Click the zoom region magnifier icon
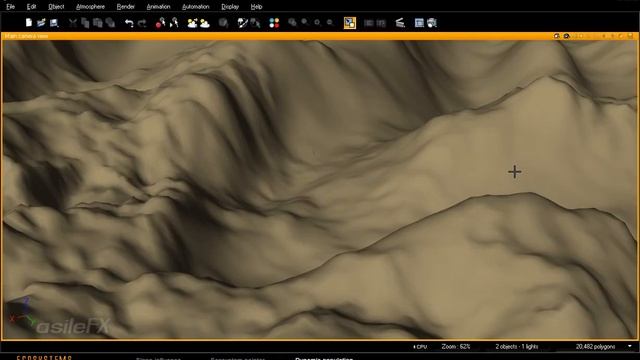This screenshot has height=360, width=640. point(292,22)
